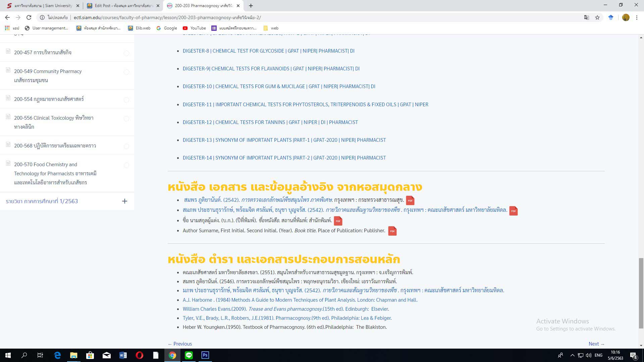This screenshot has height=362, width=644.
Task: Show hidden system tray icons
Action: click(572, 355)
